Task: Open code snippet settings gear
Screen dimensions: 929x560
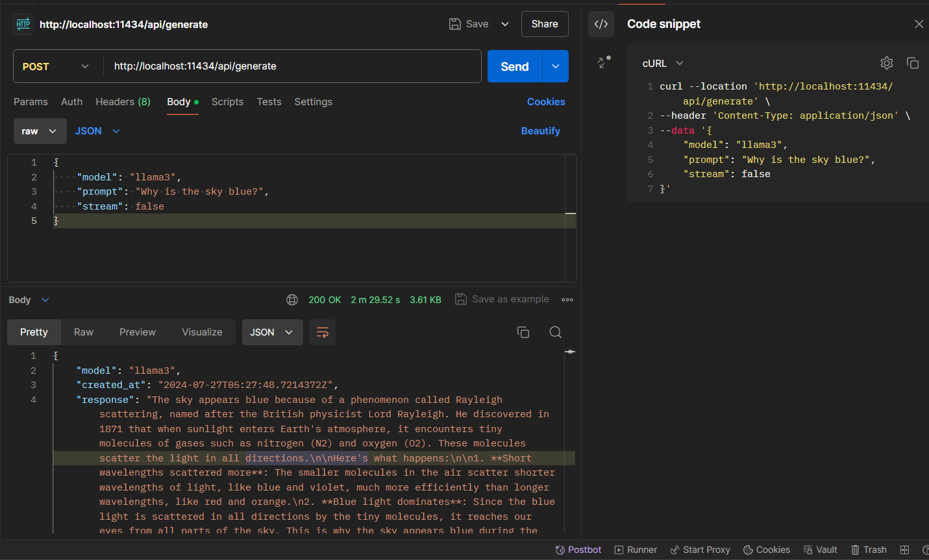Action: click(887, 63)
